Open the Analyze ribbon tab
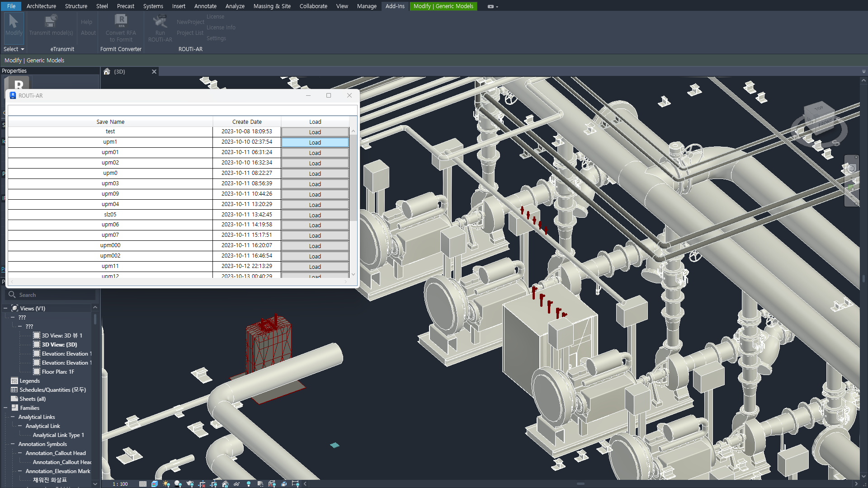 [x=235, y=6]
